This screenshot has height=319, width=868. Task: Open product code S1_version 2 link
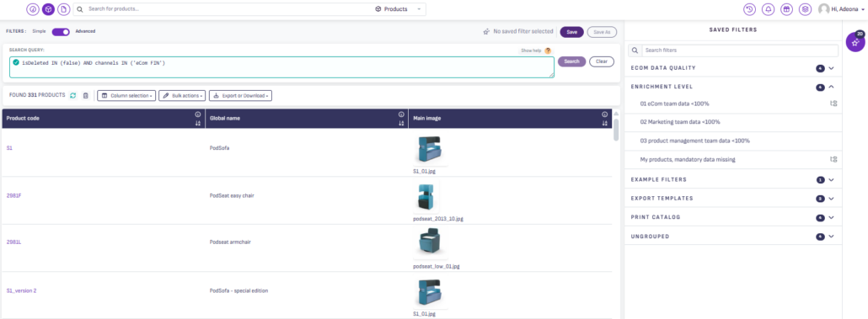(x=22, y=290)
